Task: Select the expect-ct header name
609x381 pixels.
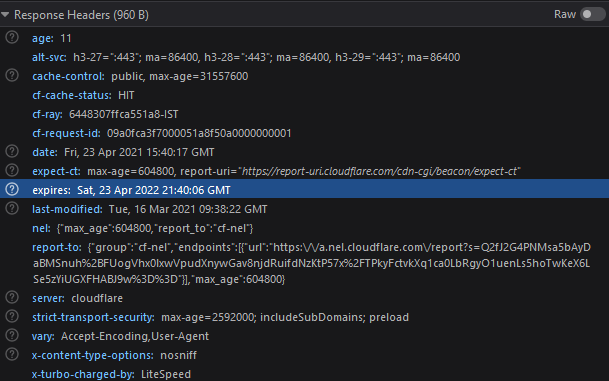Action: click(x=56, y=171)
